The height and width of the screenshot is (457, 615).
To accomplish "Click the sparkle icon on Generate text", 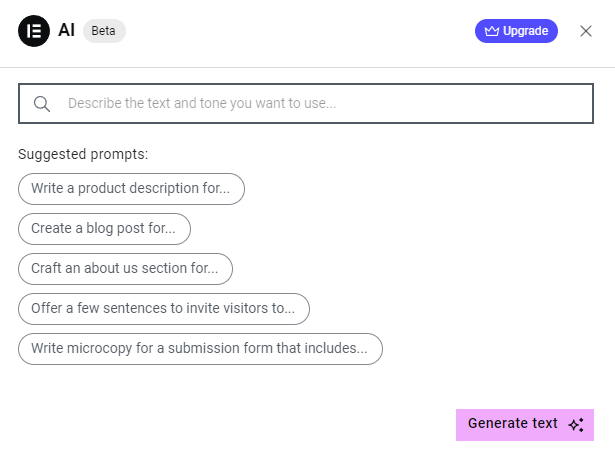I will (576, 425).
